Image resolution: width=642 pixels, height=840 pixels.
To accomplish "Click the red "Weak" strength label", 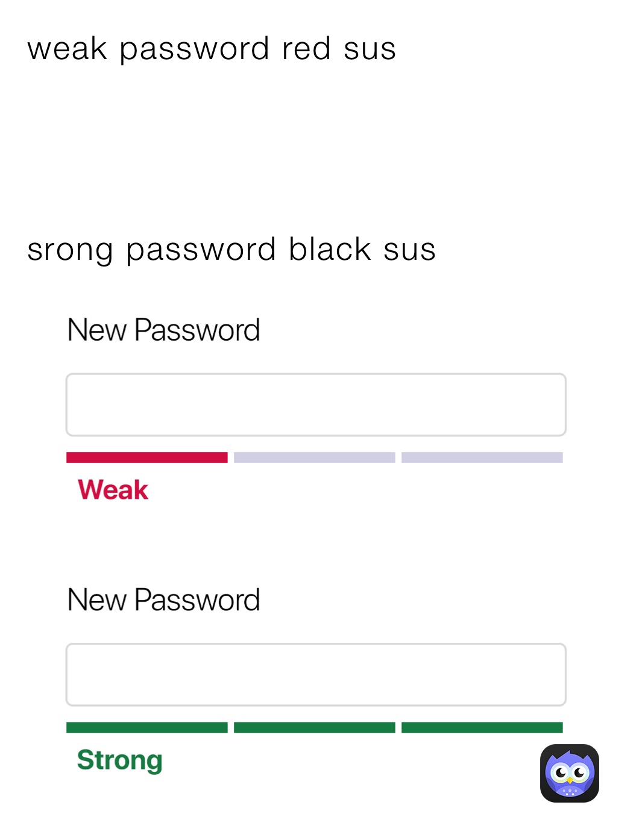I will click(113, 490).
